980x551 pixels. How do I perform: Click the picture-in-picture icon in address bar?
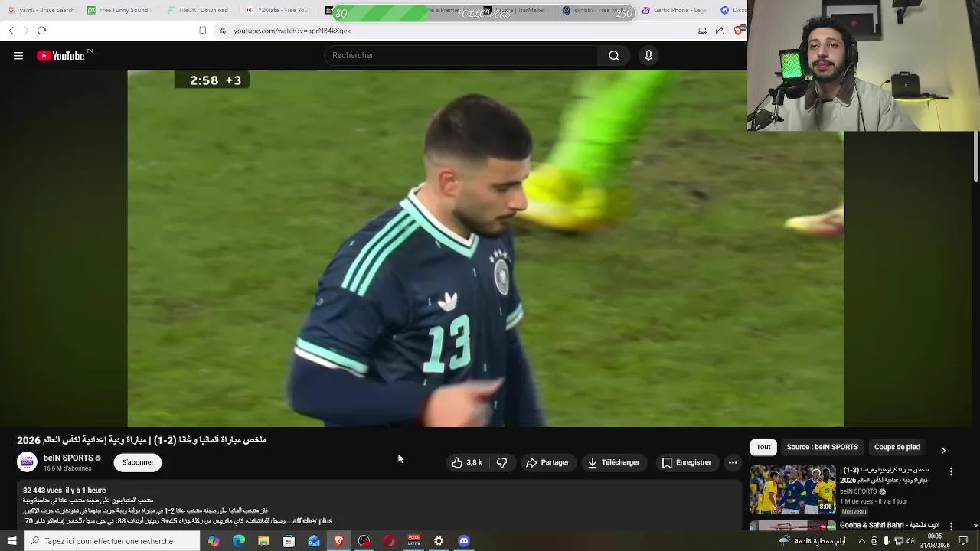[x=702, y=31]
